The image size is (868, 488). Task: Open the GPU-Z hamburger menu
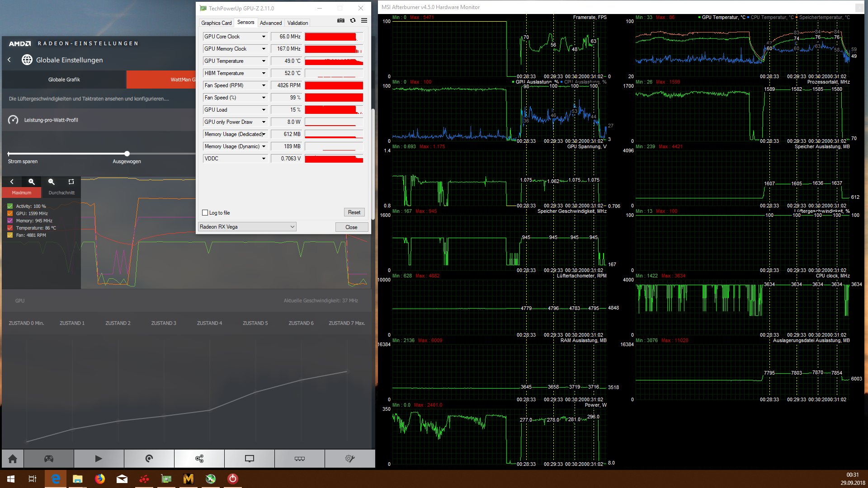[x=364, y=20]
